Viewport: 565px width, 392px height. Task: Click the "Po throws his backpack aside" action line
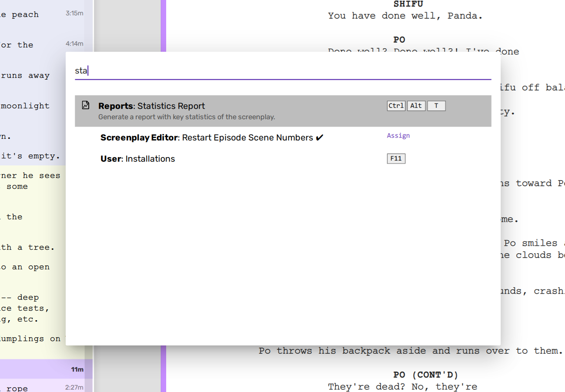[410, 351]
